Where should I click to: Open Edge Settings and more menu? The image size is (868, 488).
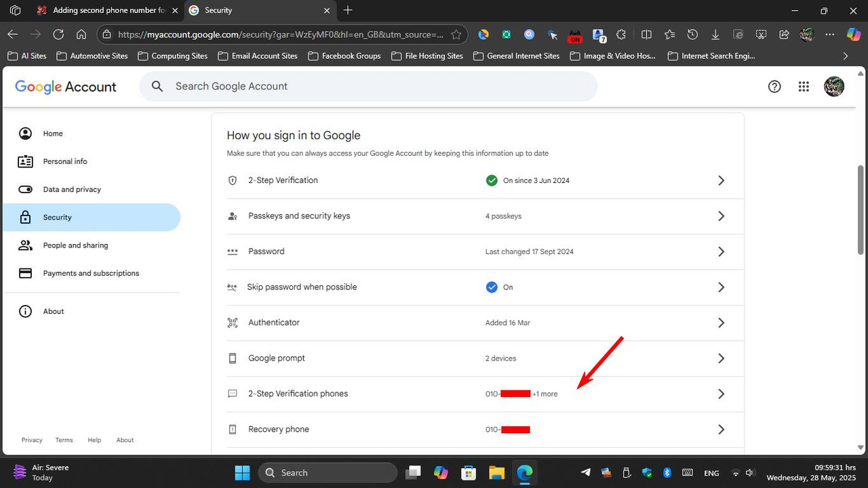point(830,34)
